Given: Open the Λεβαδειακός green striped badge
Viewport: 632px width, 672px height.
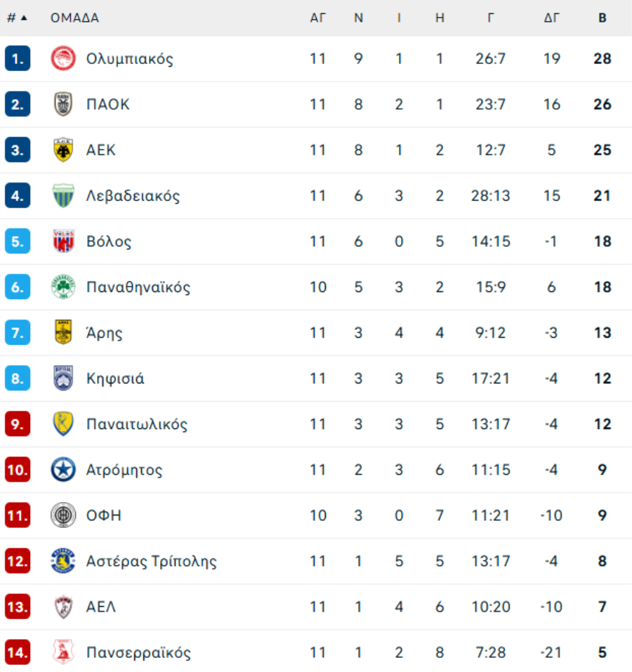Looking at the screenshot, I should (63, 196).
